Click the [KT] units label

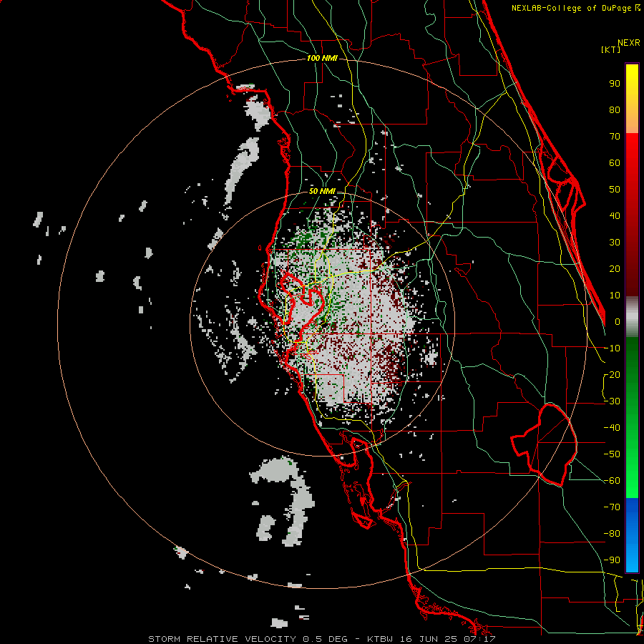pyautogui.click(x=610, y=49)
